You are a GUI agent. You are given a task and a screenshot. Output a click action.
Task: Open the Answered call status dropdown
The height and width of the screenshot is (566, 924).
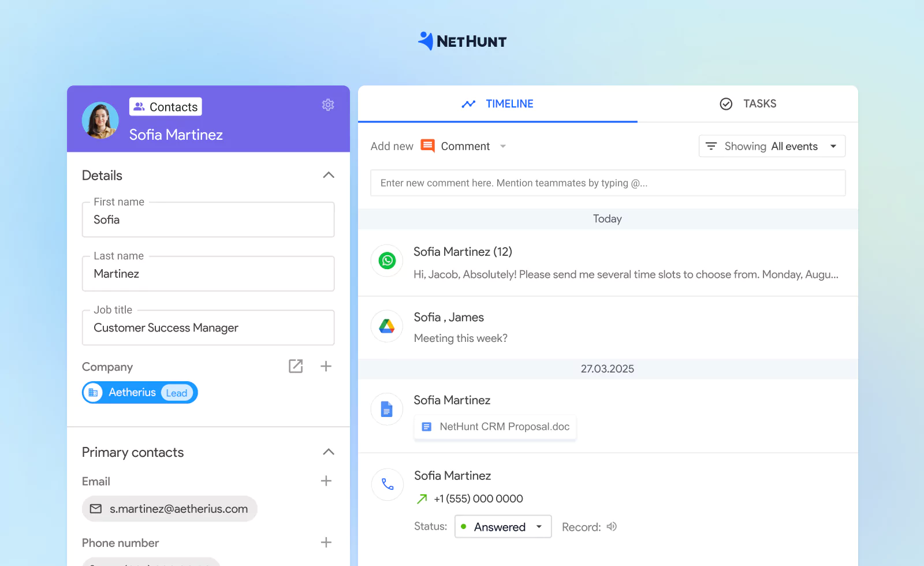502,526
